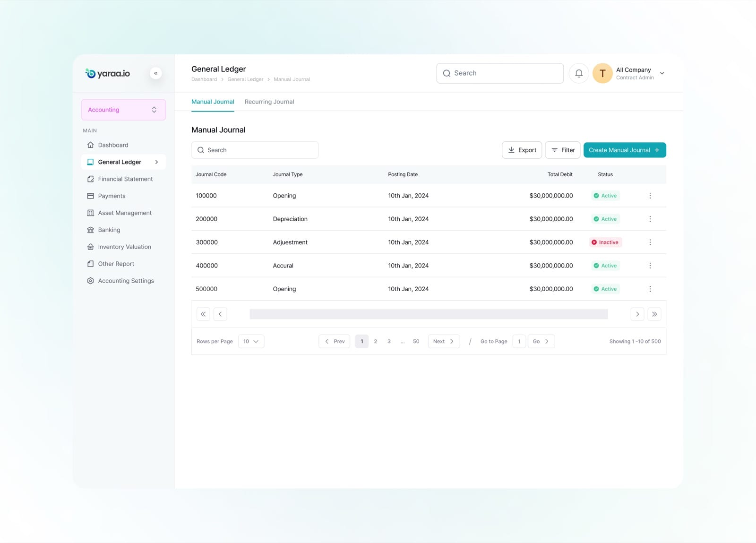Open row actions menu for journal 500000
Viewport: 756px width, 543px height.
tap(650, 289)
